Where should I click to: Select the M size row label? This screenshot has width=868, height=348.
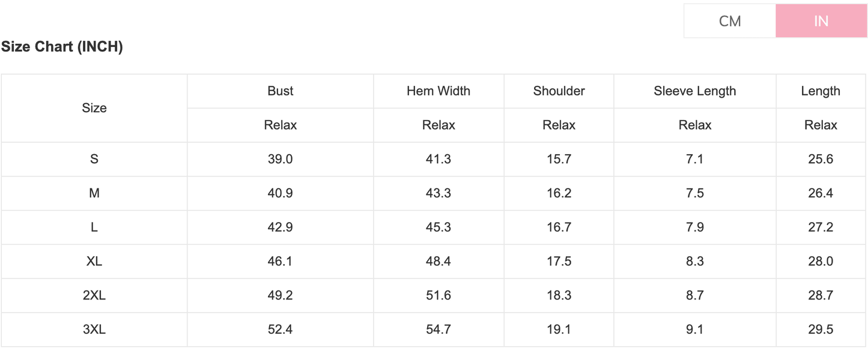point(94,193)
